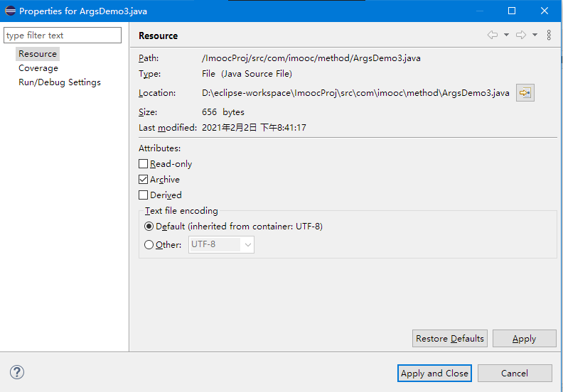Image resolution: width=563 pixels, height=392 pixels.
Task: Uncheck the Archive attribute checkbox
Action: tap(144, 180)
